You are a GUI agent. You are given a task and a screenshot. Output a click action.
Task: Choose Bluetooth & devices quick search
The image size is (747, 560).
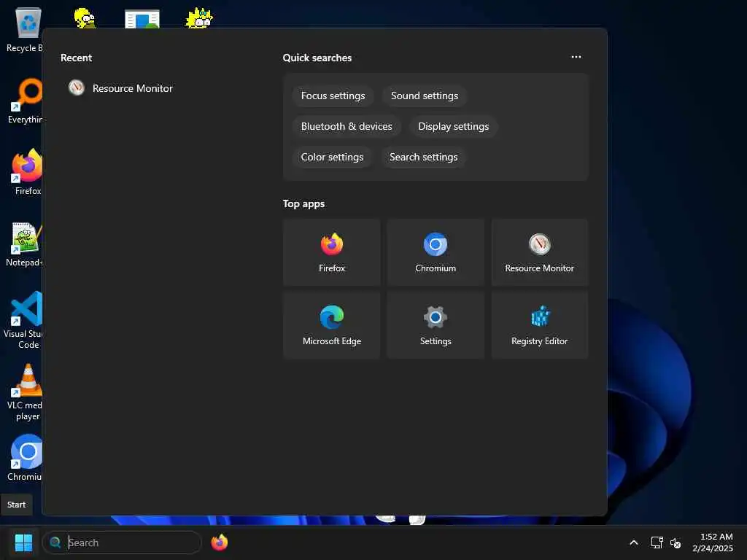pyautogui.click(x=347, y=126)
